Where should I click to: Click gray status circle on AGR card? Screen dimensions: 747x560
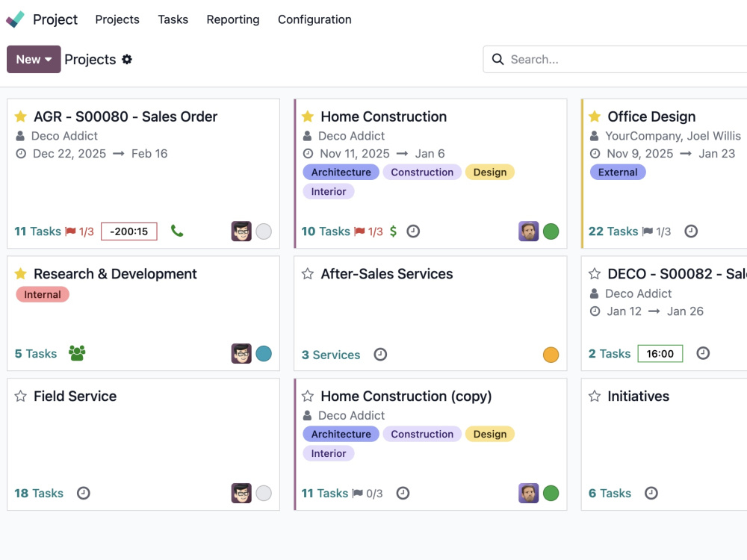(264, 231)
